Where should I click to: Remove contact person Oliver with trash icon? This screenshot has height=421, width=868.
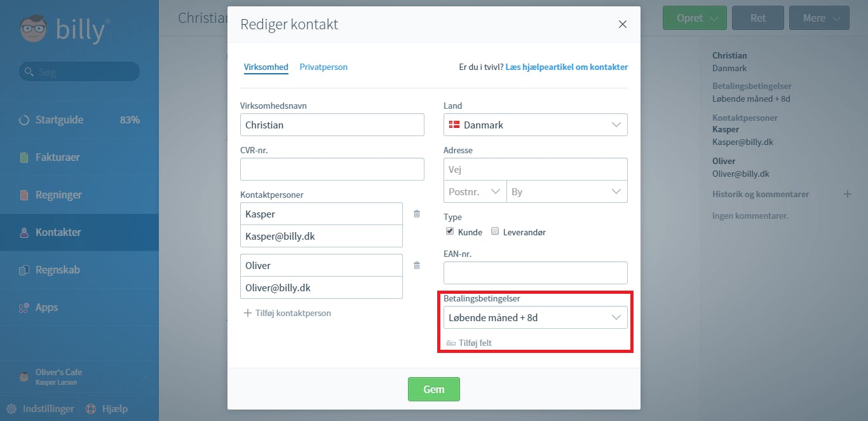point(417,265)
